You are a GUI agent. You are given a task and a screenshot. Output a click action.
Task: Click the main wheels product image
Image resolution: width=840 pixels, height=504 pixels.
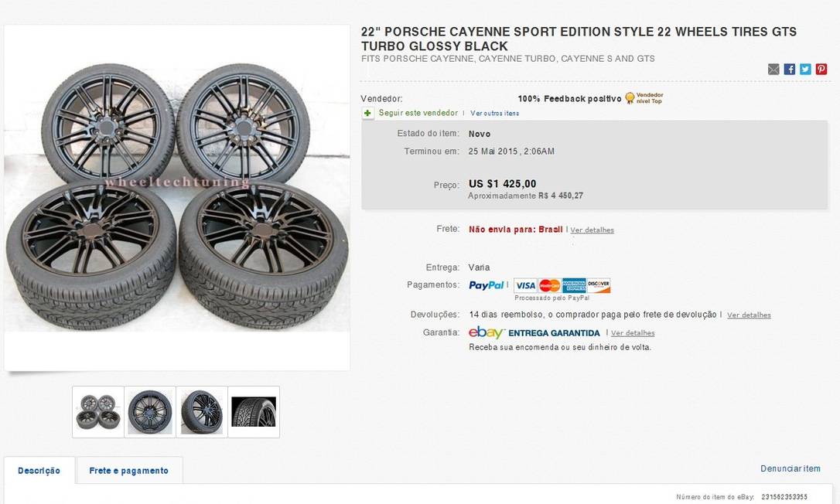pyautogui.click(x=177, y=198)
